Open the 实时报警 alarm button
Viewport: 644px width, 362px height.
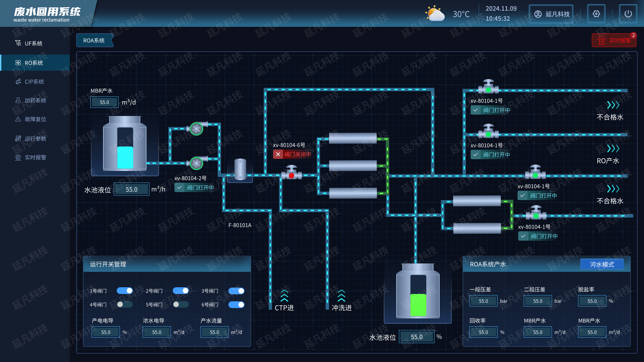click(614, 41)
